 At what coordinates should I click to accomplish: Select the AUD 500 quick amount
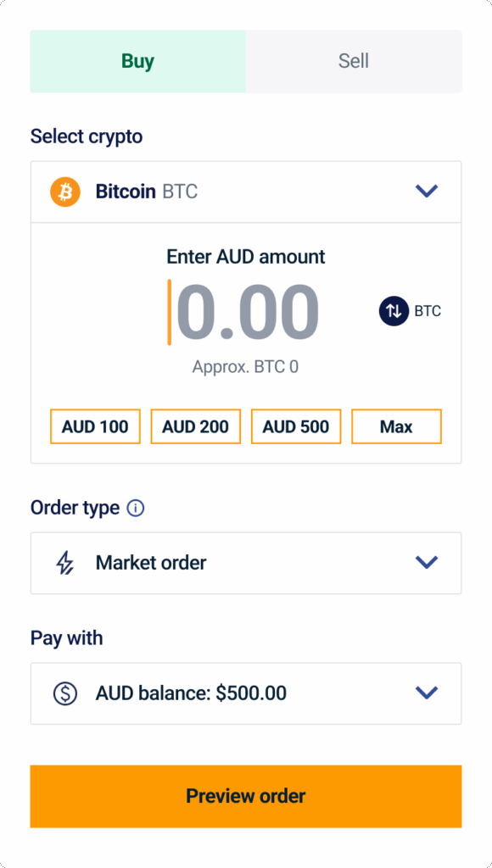(295, 426)
